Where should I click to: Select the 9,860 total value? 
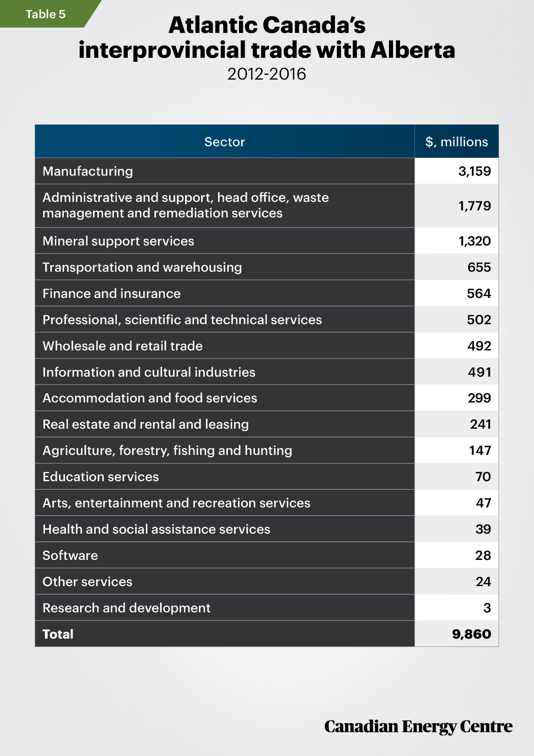pyautogui.click(x=472, y=634)
